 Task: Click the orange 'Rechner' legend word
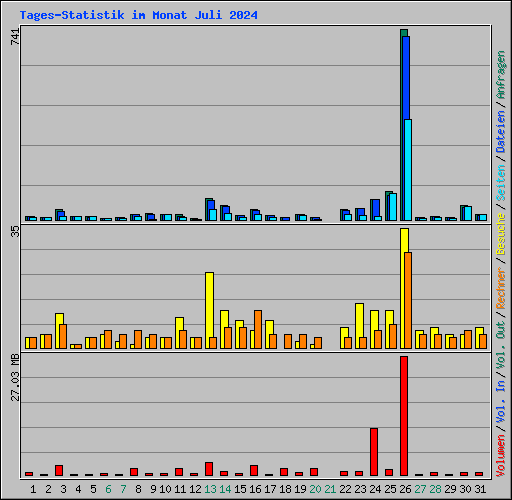[501, 288]
